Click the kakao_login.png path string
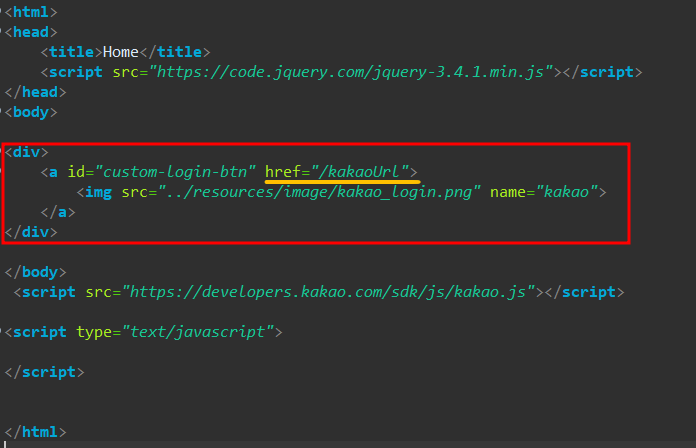 click(320, 192)
